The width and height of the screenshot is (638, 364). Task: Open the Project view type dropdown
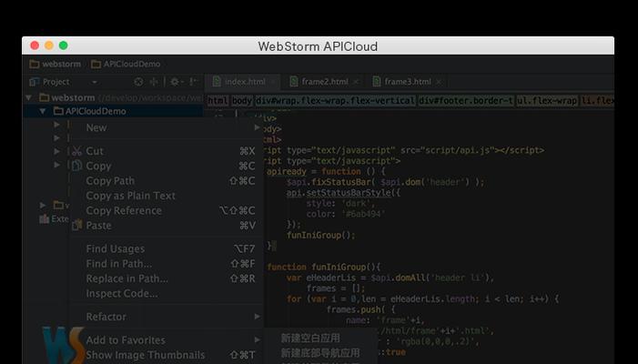tap(95, 82)
